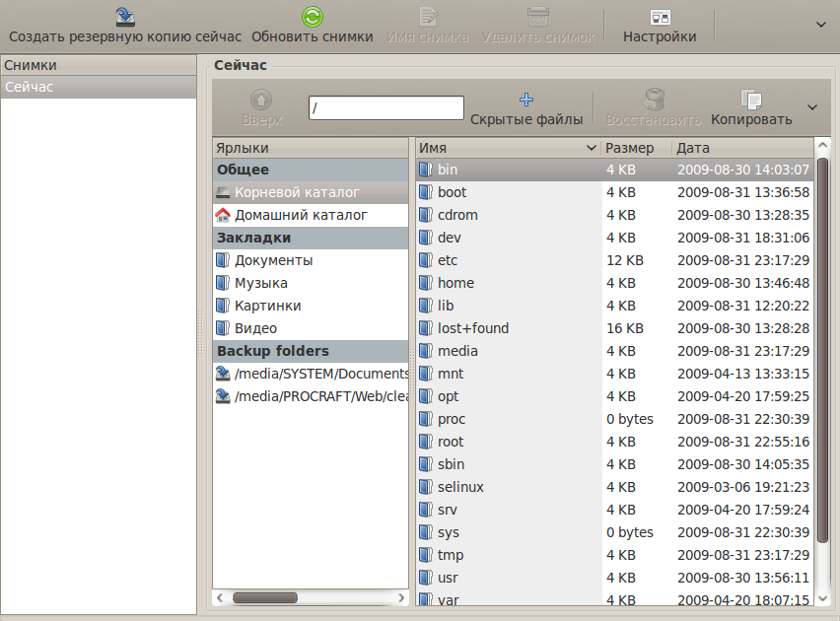Select the 'tmp' folder

(615, 555)
